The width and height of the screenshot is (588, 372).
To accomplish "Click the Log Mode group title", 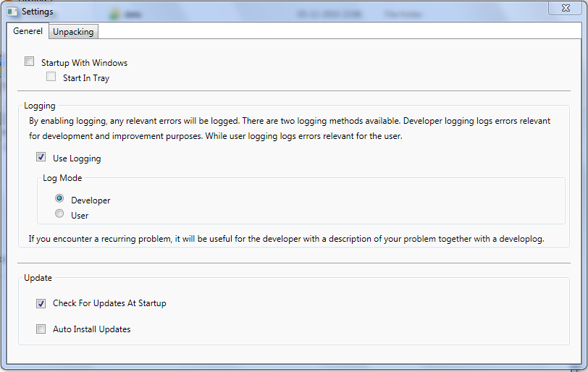I will pyautogui.click(x=62, y=178).
